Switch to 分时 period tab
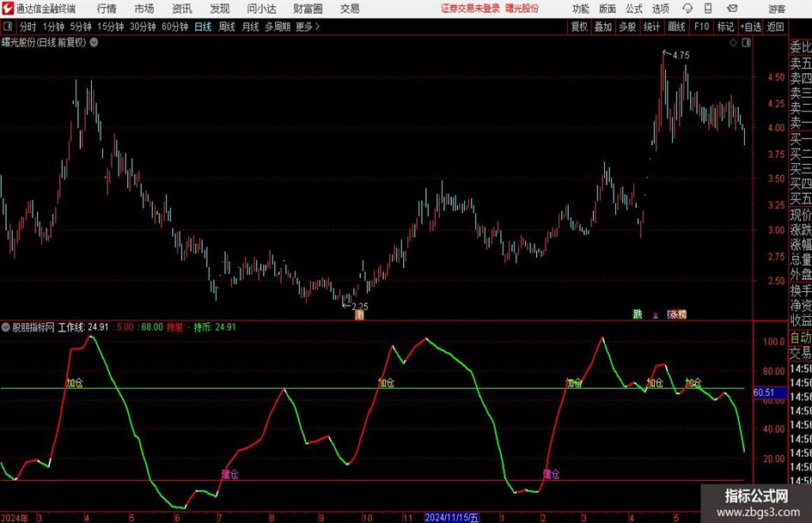Screen dimensions: 812x523 pos(28,27)
